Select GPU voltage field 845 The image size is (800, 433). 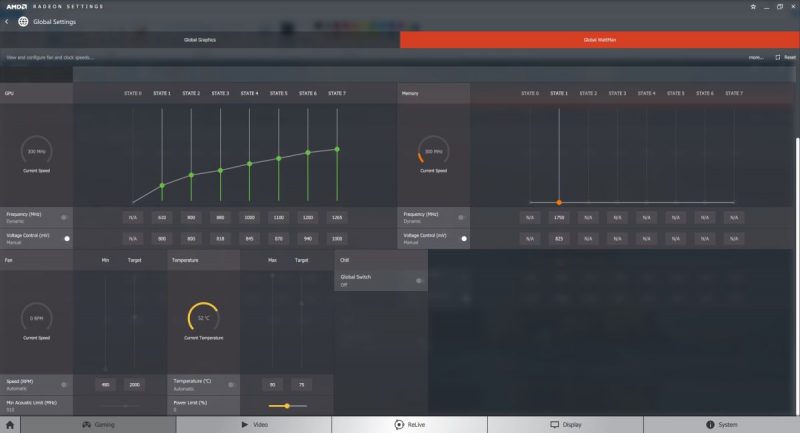(249, 238)
